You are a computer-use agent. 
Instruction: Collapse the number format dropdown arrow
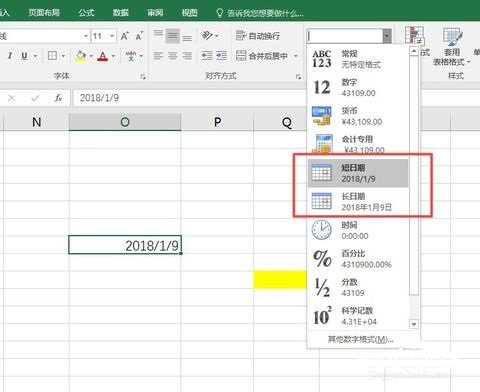point(387,36)
